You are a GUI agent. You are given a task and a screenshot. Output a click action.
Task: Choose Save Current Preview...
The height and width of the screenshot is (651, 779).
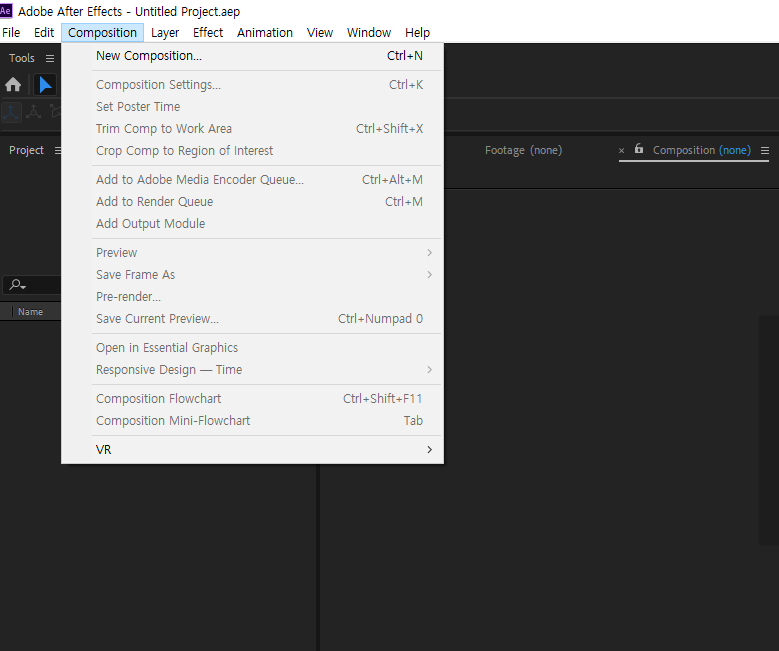click(x=252, y=319)
